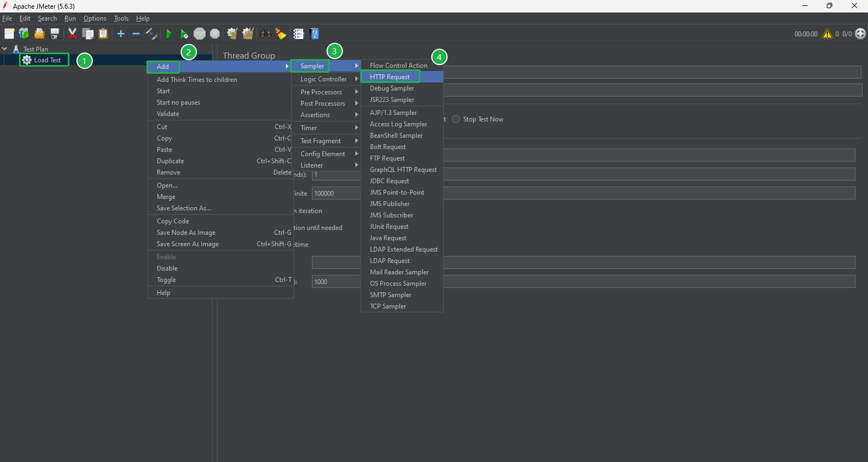The width and height of the screenshot is (868, 462).
Task: Expand the Pre Processors submenu
Action: click(x=327, y=92)
